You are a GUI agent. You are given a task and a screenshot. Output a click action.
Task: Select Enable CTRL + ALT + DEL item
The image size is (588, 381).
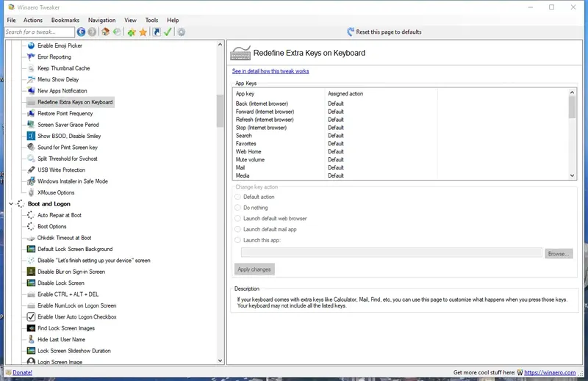[x=68, y=294]
